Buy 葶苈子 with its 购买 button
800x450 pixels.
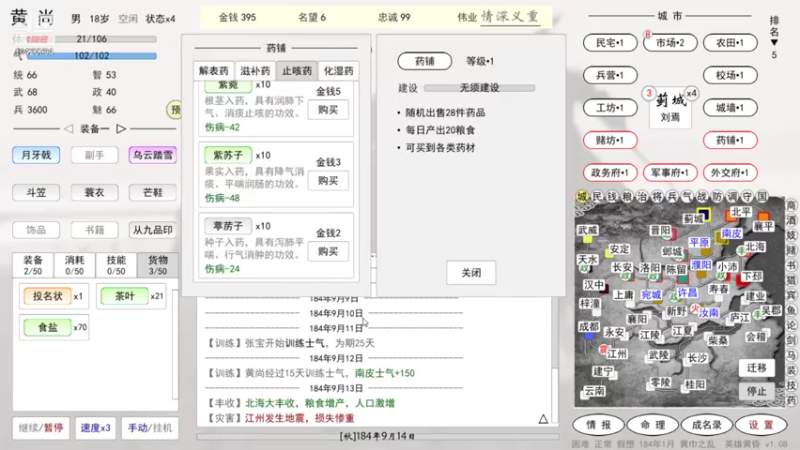(x=328, y=252)
